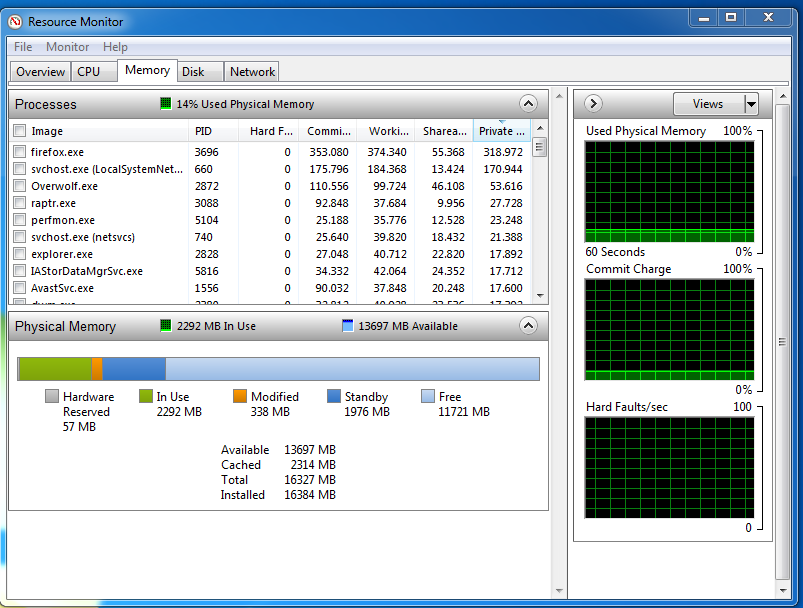Sort by Hard Faults column header
Screen dimensions: 803x608
tap(268, 131)
